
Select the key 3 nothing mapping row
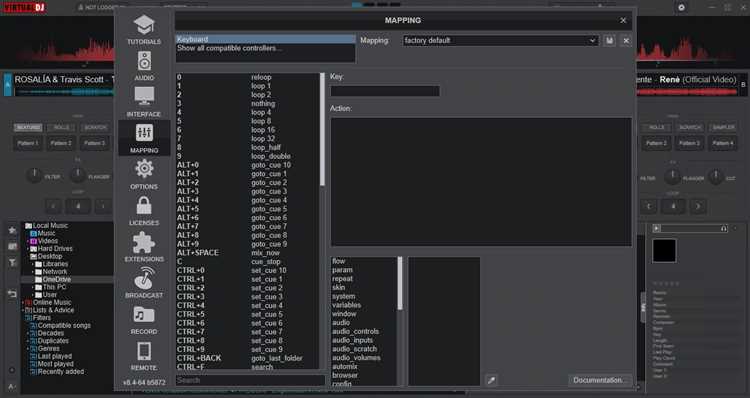click(x=247, y=103)
